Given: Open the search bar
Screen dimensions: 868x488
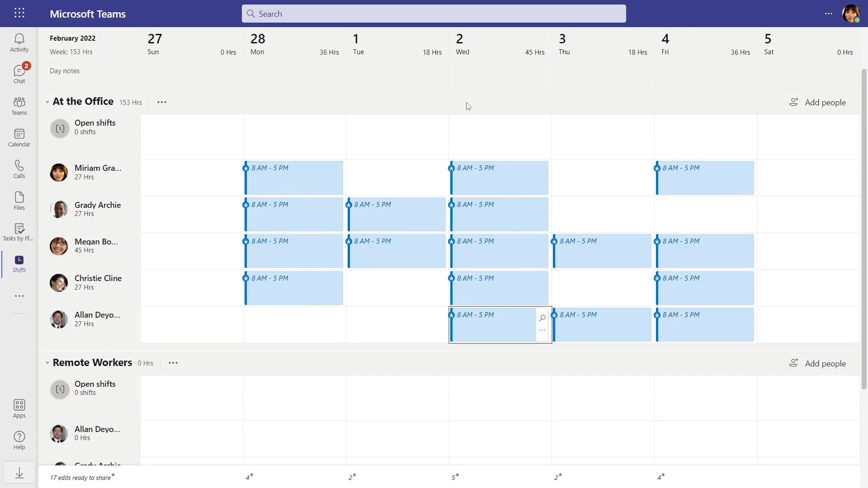Looking at the screenshot, I should tap(434, 13).
